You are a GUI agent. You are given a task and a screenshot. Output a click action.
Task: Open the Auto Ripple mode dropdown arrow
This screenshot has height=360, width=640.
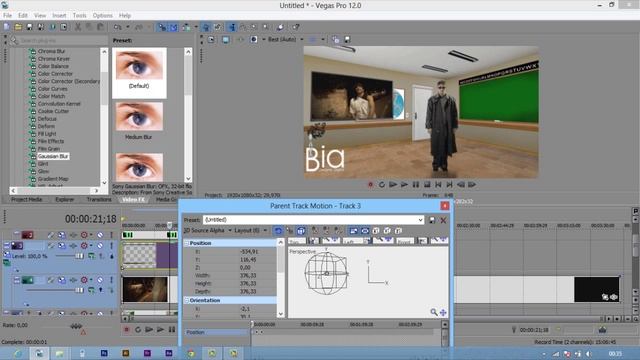pos(196,27)
